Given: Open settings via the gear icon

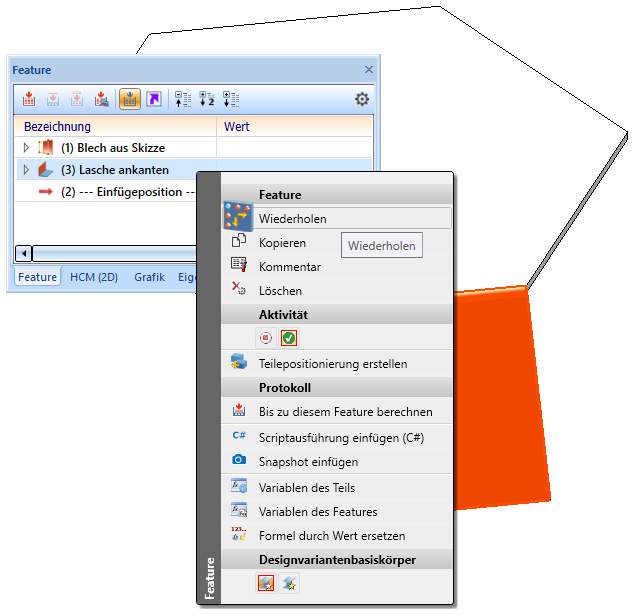Looking at the screenshot, I should coord(362,99).
